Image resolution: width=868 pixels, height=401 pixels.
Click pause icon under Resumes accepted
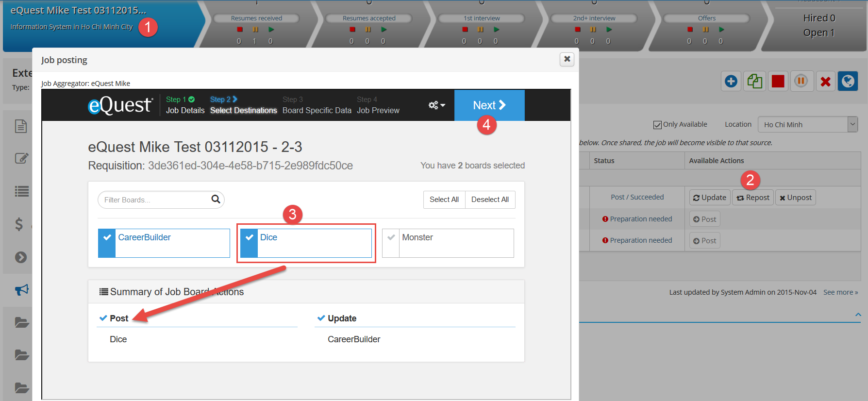coord(368,30)
